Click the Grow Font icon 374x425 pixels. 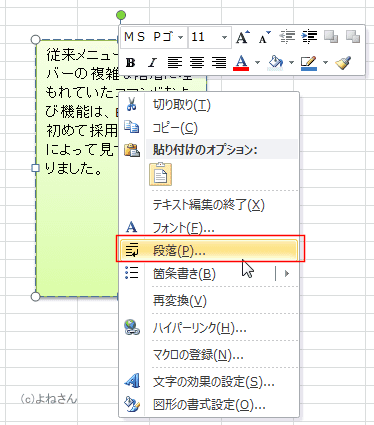coord(242,37)
